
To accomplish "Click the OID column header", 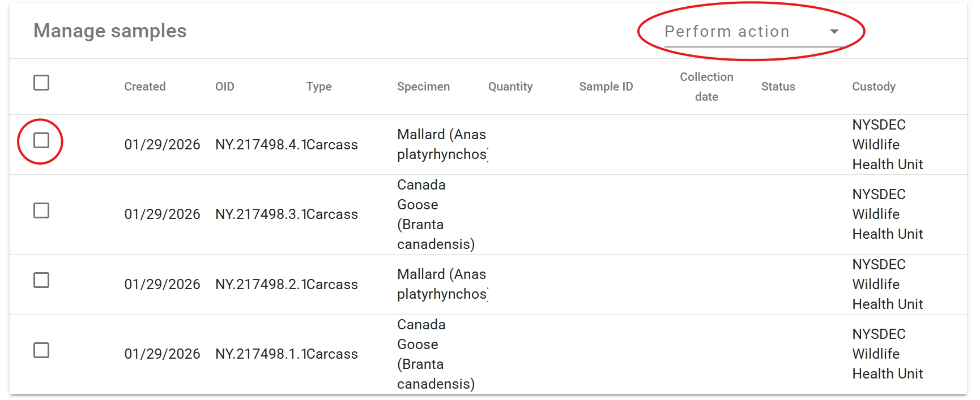I will [224, 86].
